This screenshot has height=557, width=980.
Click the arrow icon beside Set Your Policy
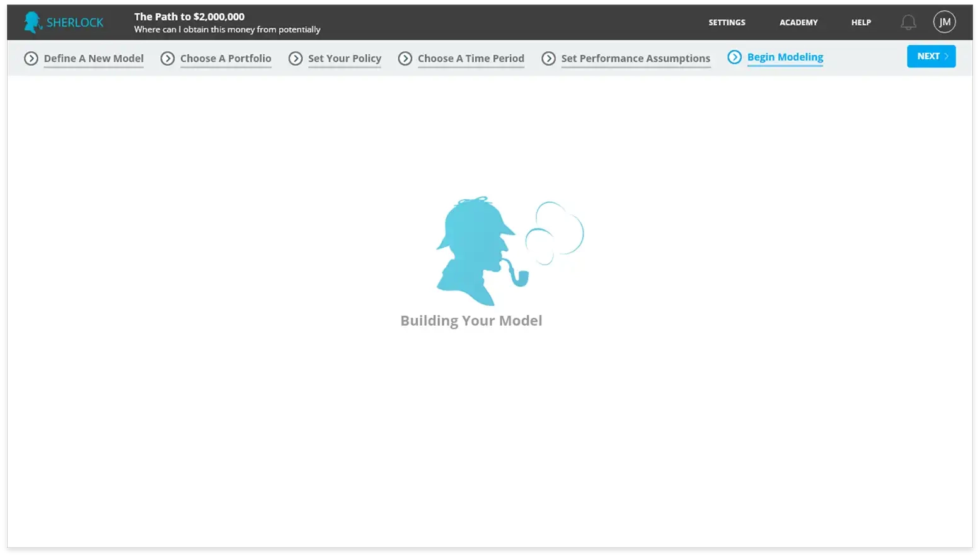(296, 59)
